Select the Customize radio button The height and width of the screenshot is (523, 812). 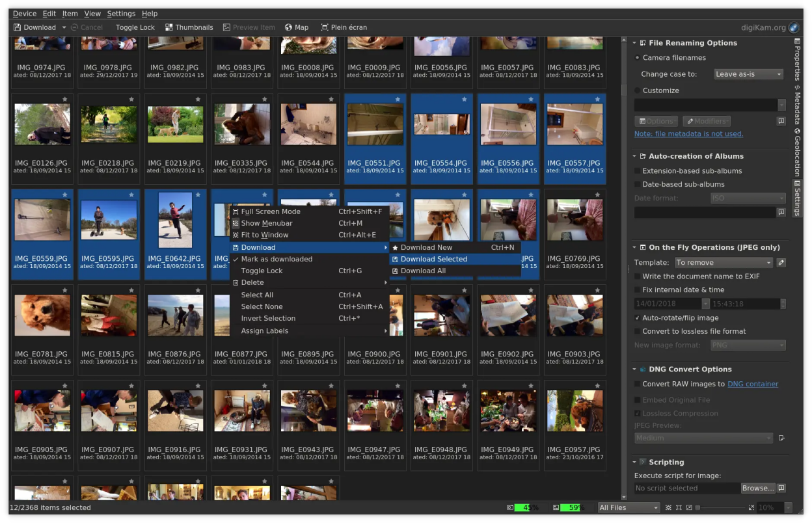click(638, 90)
